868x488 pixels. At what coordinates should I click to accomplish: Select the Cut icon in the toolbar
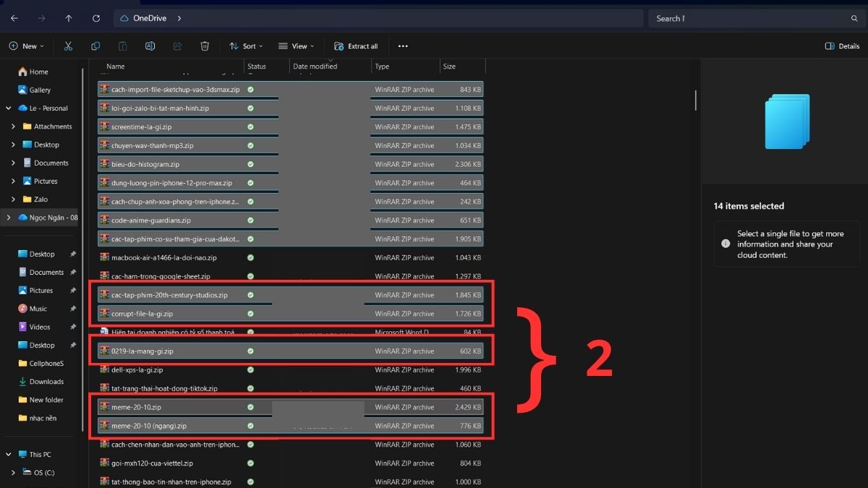pyautogui.click(x=68, y=46)
